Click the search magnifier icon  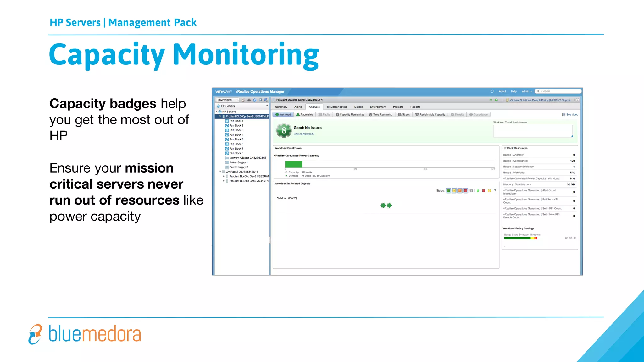coord(538,91)
